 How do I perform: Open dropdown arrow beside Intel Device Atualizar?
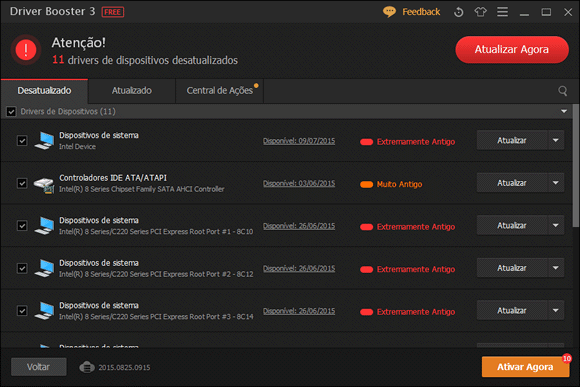click(x=556, y=140)
